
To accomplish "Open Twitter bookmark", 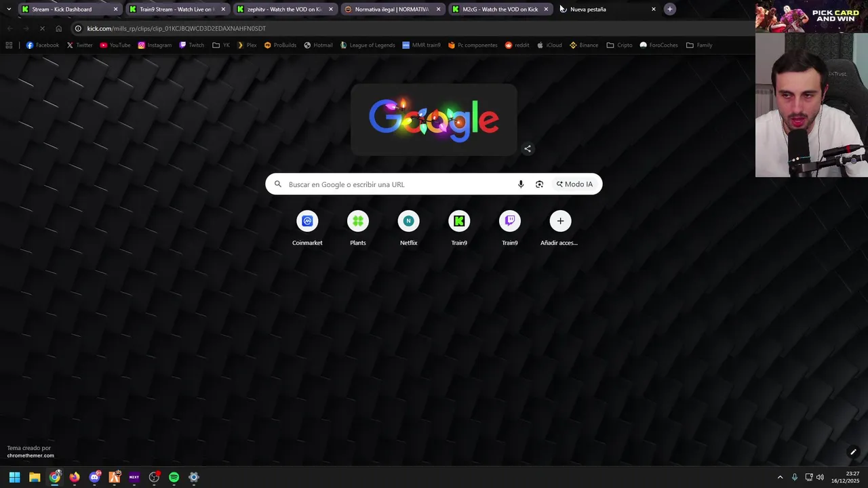I will point(79,45).
